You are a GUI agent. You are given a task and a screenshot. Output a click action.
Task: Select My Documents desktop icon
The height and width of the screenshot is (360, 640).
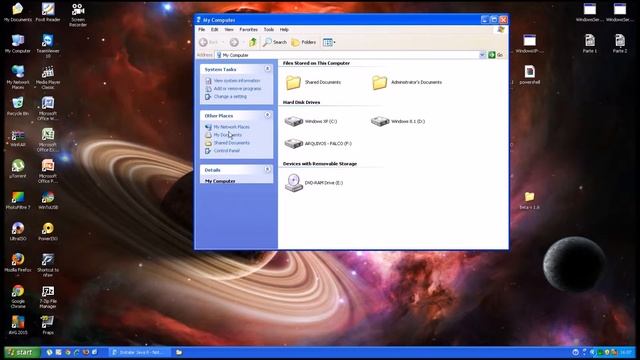pyautogui.click(x=18, y=12)
